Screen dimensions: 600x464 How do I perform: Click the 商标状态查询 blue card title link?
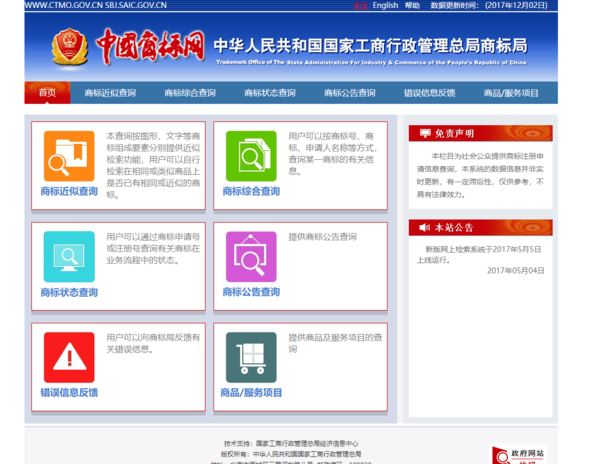[69, 292]
